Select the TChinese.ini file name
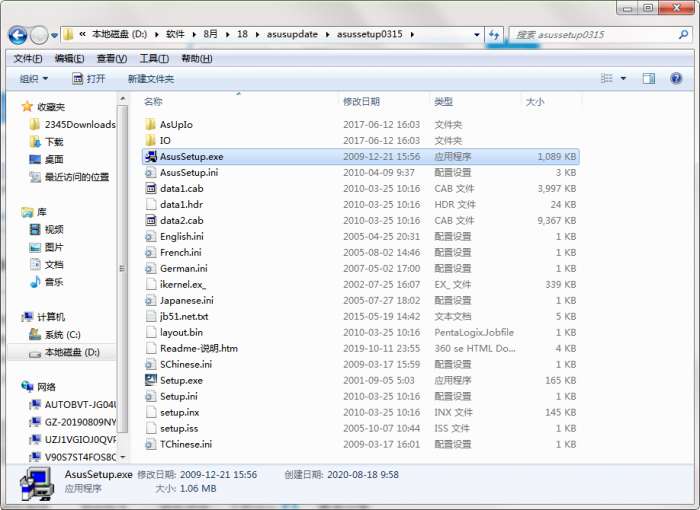This screenshot has width=700, height=510. pos(186,444)
